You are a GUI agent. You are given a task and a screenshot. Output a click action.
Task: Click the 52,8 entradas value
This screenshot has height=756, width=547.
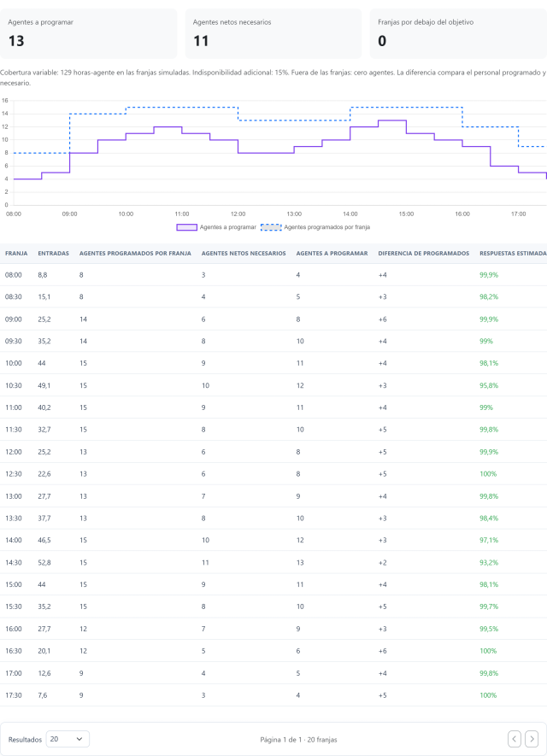44,562
